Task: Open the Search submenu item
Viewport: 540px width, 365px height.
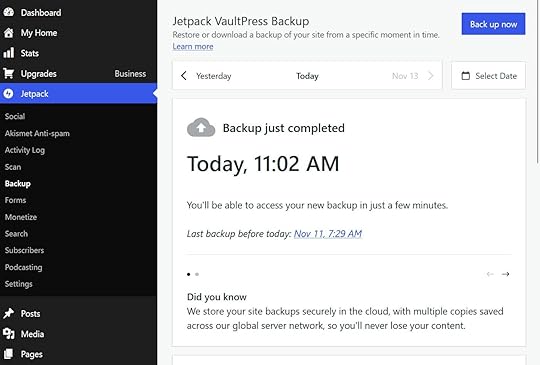Action: [16, 233]
